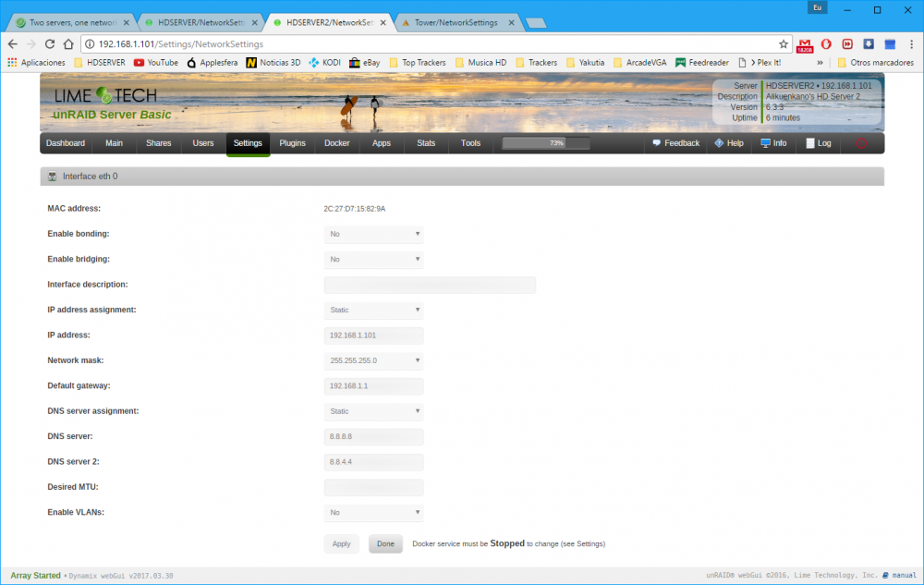
Task: Open the Noticias 3D bookmark
Action: (x=274, y=63)
